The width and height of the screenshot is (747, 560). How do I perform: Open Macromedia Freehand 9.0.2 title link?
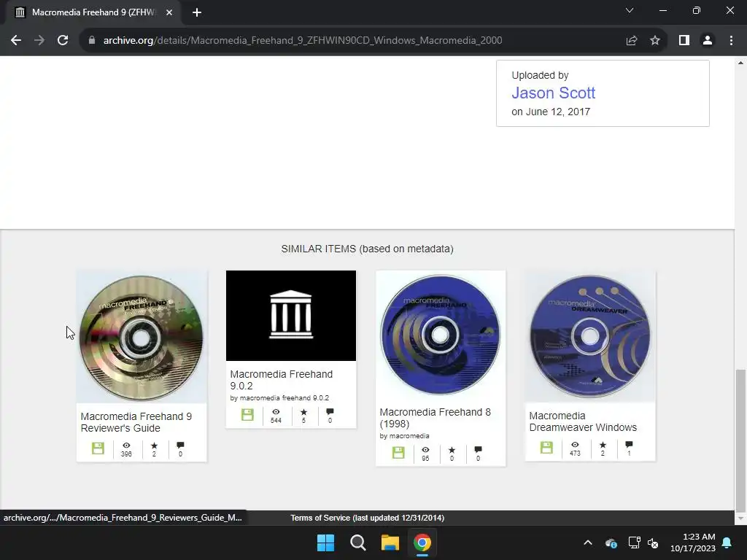click(282, 380)
